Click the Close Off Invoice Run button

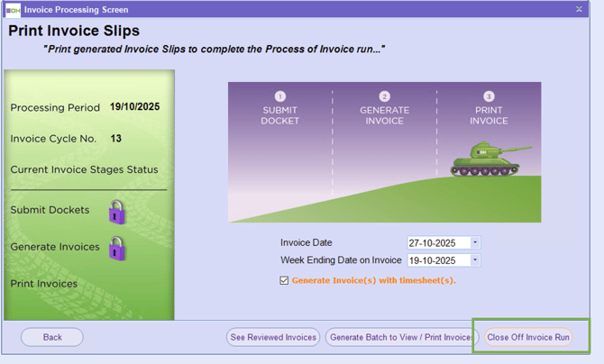tap(528, 337)
